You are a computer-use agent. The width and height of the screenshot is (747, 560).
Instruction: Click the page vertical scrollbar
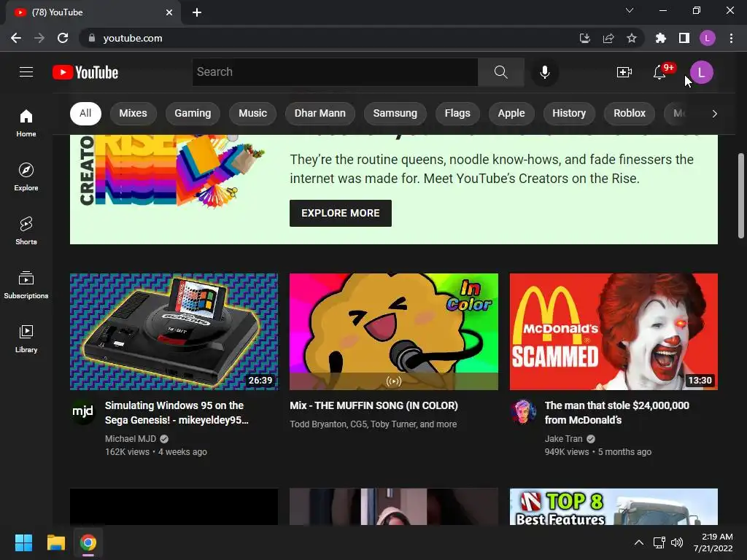click(x=741, y=195)
